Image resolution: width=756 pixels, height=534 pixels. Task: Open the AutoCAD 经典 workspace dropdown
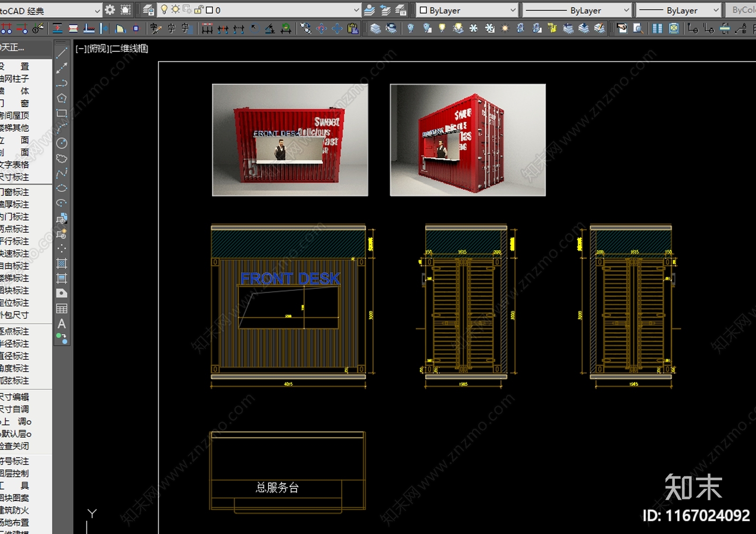tap(97, 10)
